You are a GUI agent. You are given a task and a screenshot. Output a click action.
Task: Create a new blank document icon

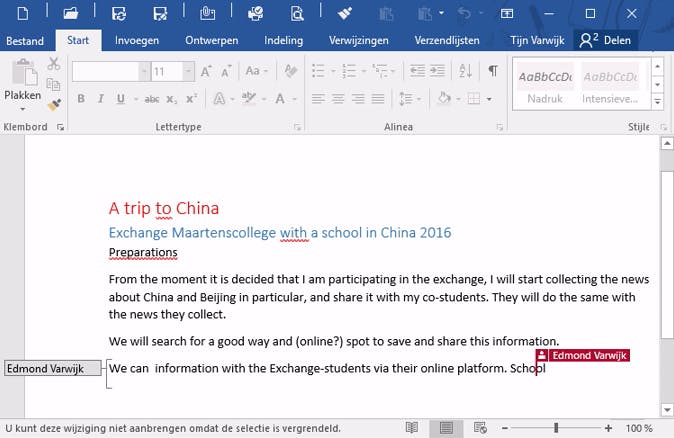pyautogui.click(x=23, y=13)
